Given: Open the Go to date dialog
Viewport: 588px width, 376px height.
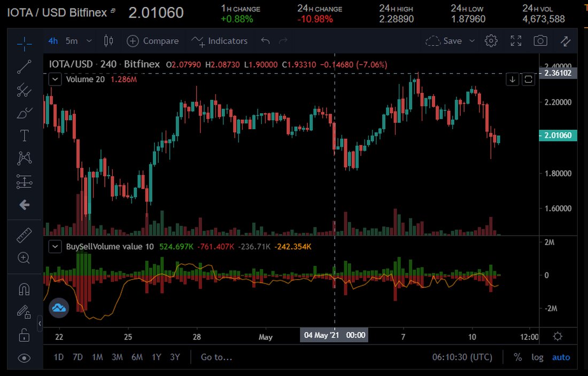Looking at the screenshot, I should click(216, 357).
